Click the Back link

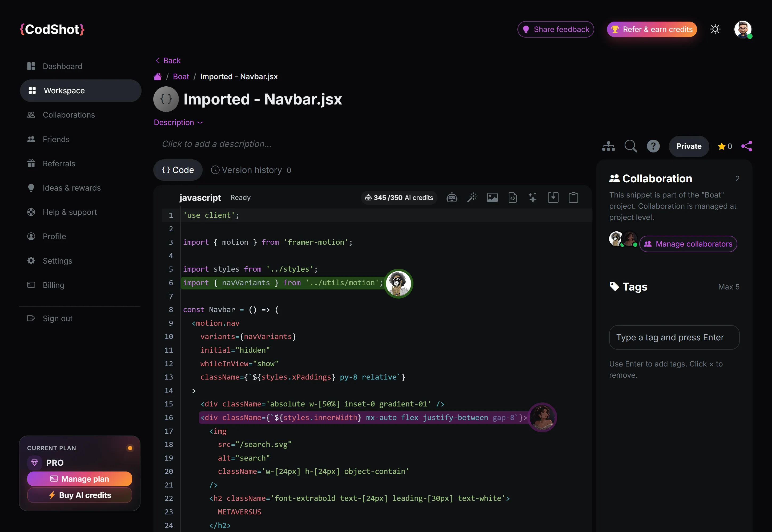point(168,61)
